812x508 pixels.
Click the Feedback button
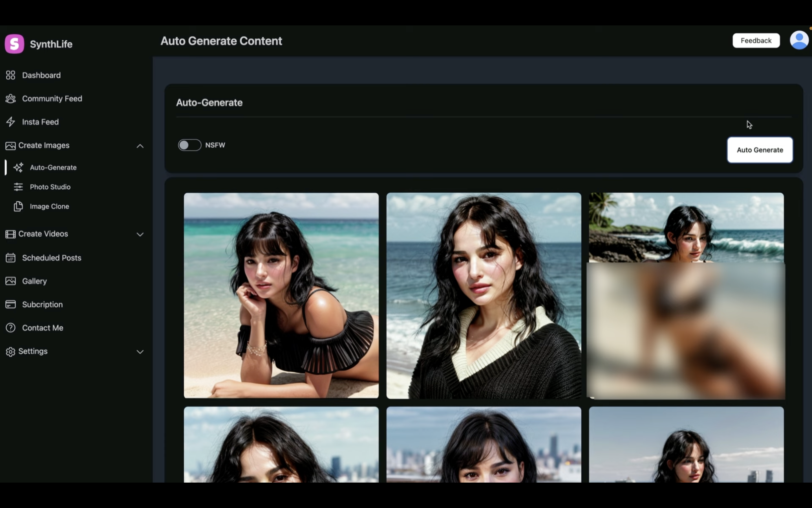[756, 40]
